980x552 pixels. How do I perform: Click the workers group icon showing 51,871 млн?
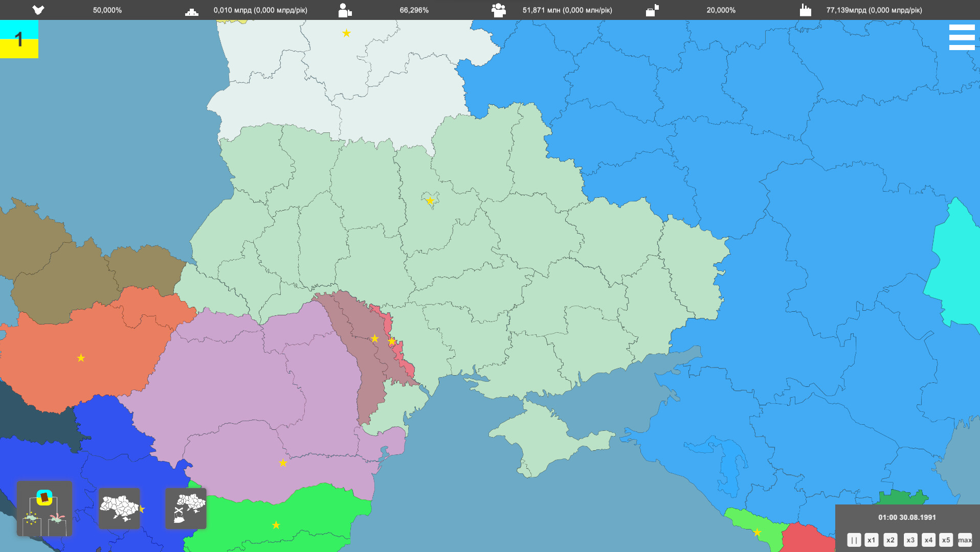pyautogui.click(x=498, y=9)
